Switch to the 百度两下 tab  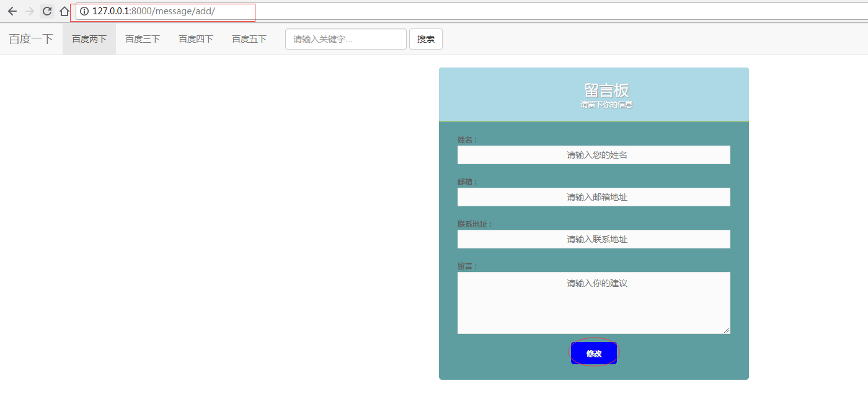(89, 38)
